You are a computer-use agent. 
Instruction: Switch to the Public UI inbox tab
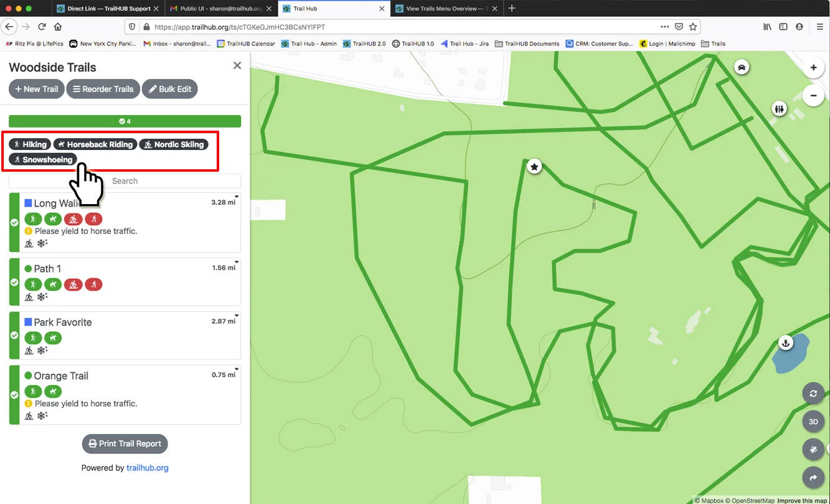tap(220, 9)
